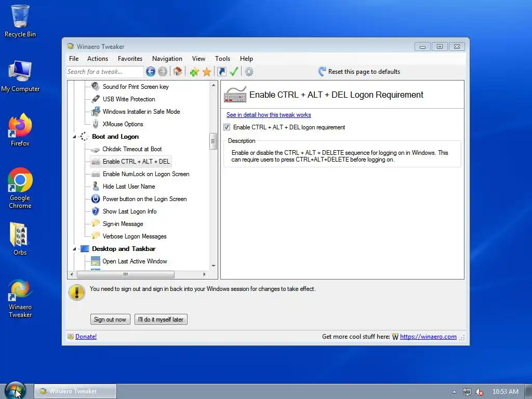Screen dimensions: 532x399
Task: Click the Sound for Print Screen key icon
Action: coord(96,87)
